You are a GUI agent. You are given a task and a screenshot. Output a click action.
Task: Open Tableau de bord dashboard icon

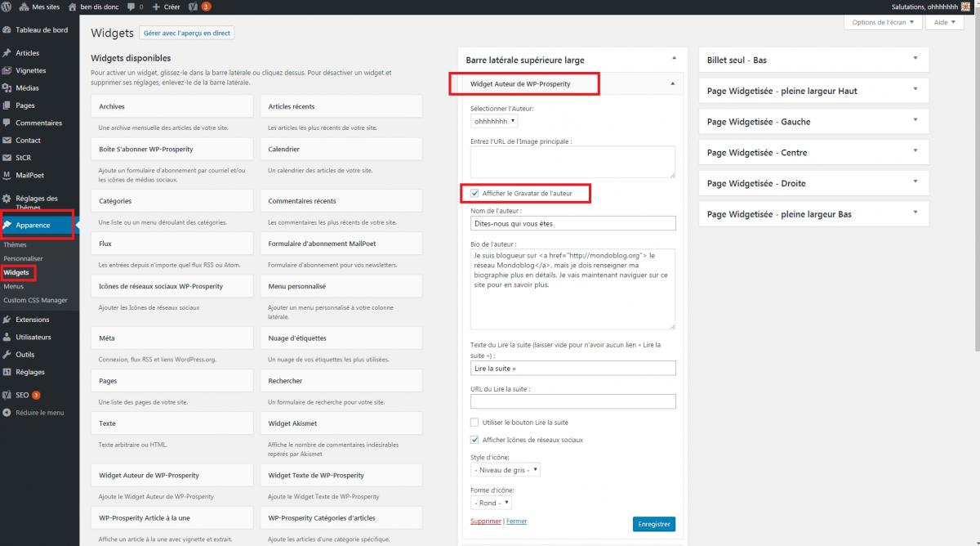point(7,30)
